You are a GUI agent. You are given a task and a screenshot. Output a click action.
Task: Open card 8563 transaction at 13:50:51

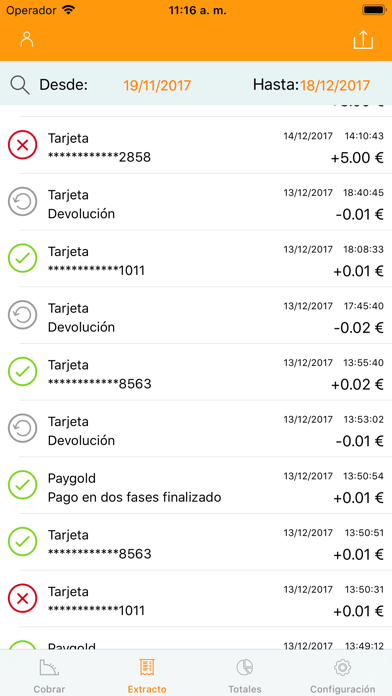[x=196, y=542]
